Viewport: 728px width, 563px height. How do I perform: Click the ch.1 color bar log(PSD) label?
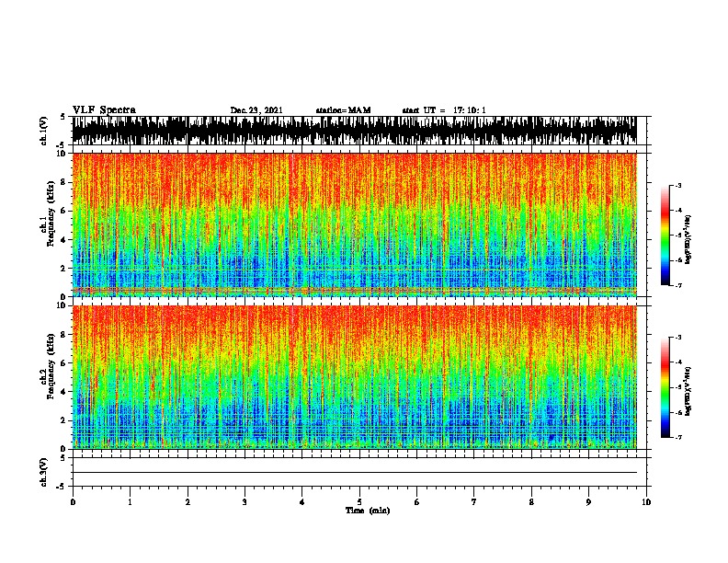click(688, 240)
